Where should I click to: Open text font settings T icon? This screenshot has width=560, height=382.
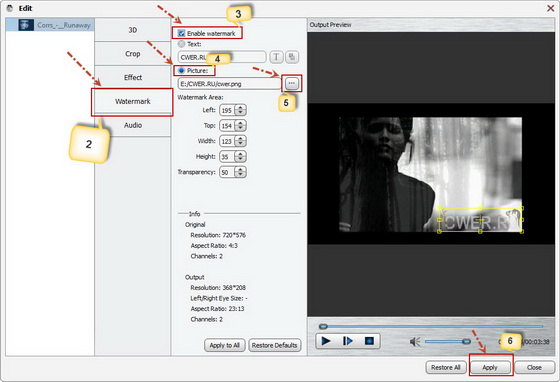[x=276, y=57]
